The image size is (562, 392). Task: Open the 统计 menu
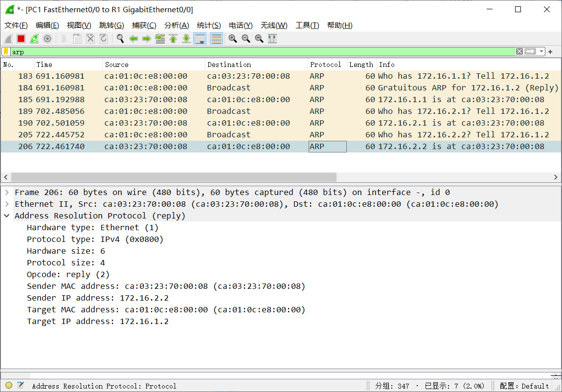[208, 25]
